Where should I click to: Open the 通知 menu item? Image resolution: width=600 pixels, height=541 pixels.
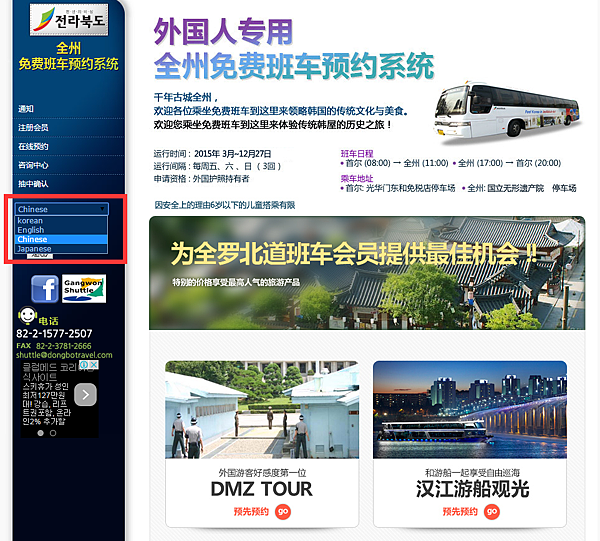pyautogui.click(x=26, y=109)
